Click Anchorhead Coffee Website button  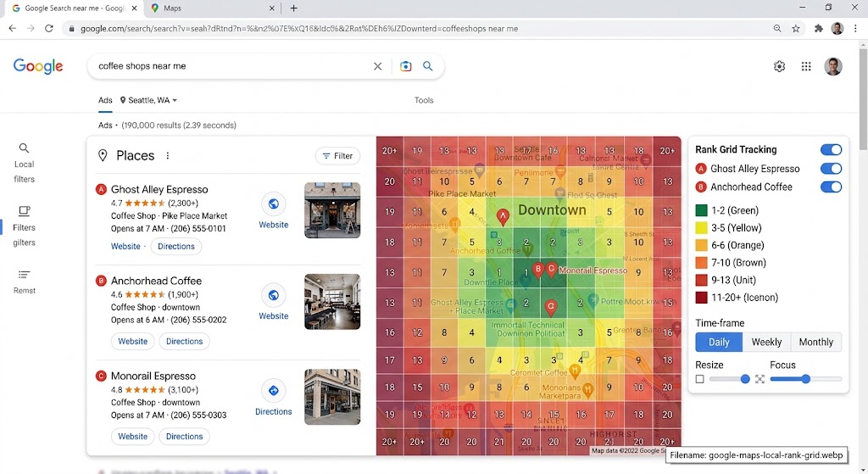pos(133,342)
